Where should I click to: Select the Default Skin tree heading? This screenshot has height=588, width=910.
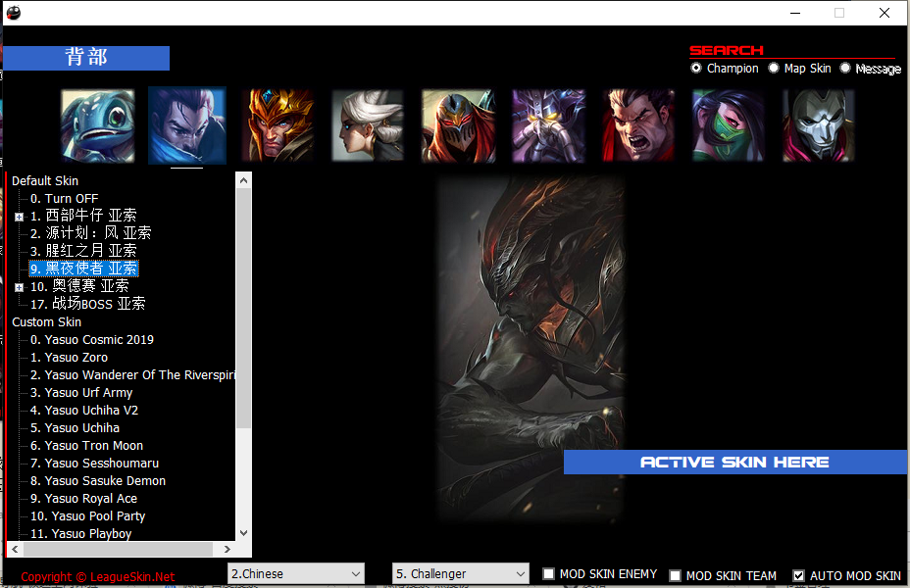pos(45,181)
